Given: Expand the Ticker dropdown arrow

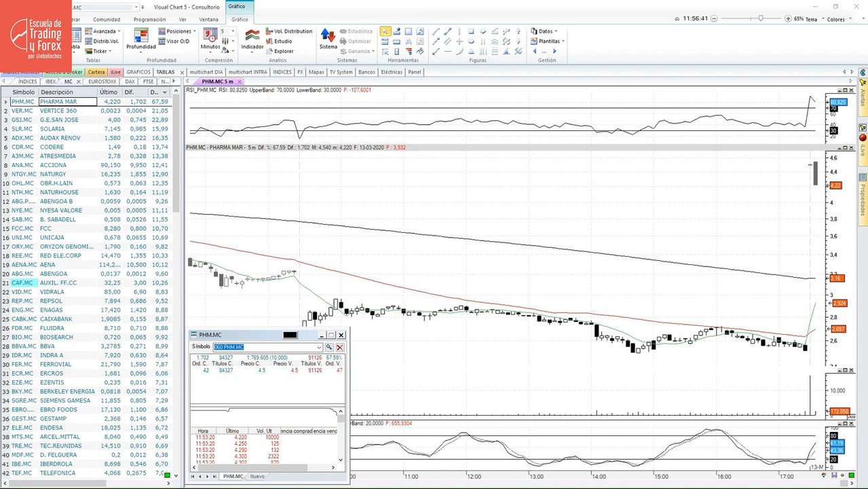Looking at the screenshot, I should (110, 51).
